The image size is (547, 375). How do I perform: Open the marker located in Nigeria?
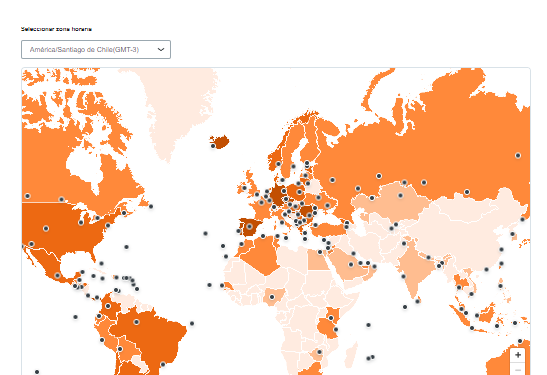[272, 297]
